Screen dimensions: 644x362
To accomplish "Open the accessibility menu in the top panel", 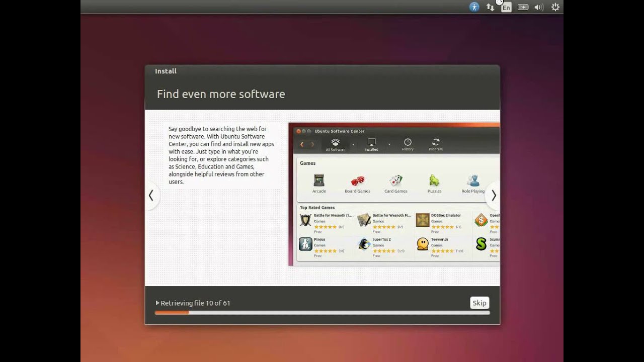I will click(474, 7).
